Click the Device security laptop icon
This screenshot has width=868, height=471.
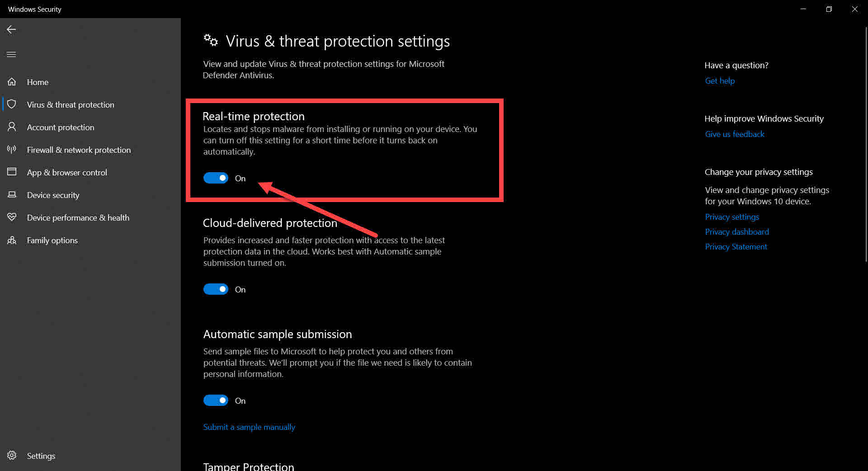12,194
